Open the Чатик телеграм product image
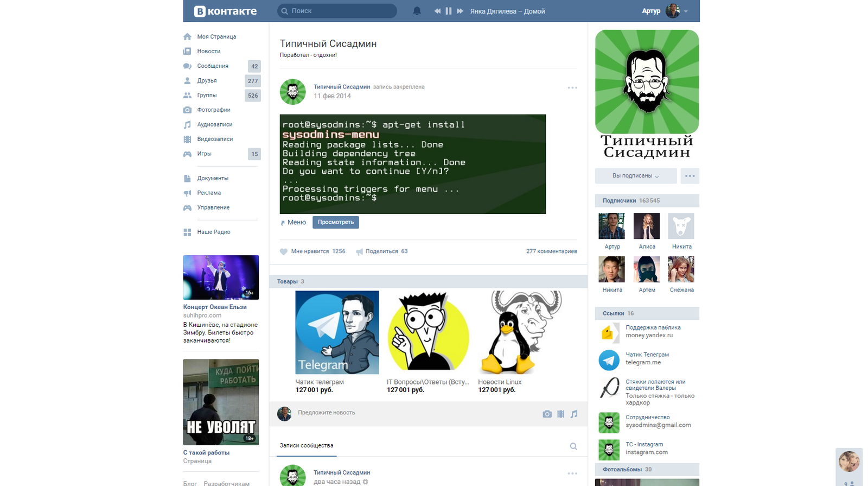 337,332
